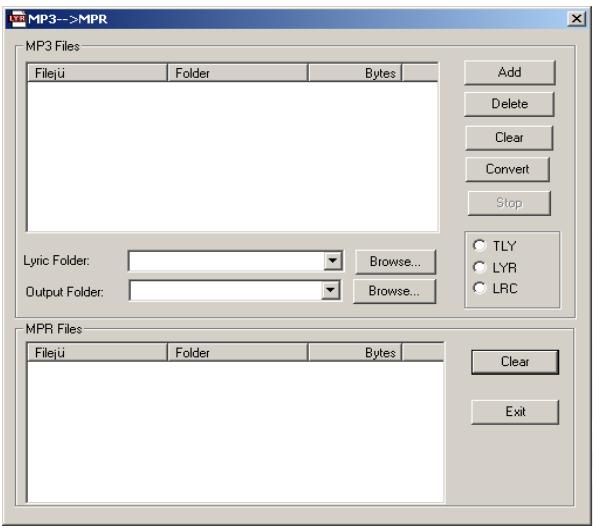593x526 pixels.
Task: Browse for the Lyric Folder
Action: (x=395, y=262)
